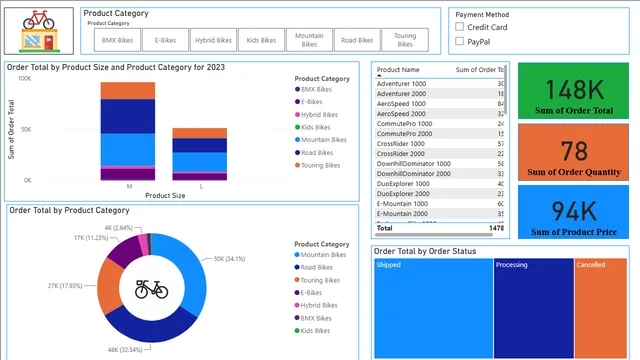
Task: Filter by BMX Bikes slicer button
Action: point(117,40)
